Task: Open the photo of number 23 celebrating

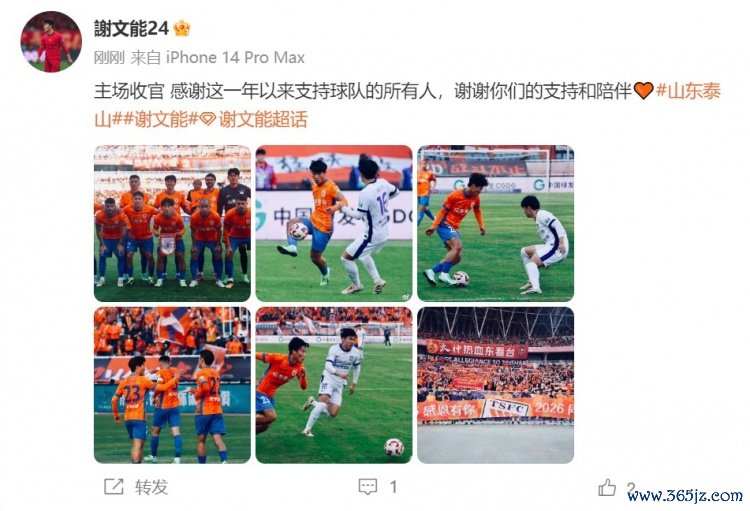Action: click(x=172, y=385)
